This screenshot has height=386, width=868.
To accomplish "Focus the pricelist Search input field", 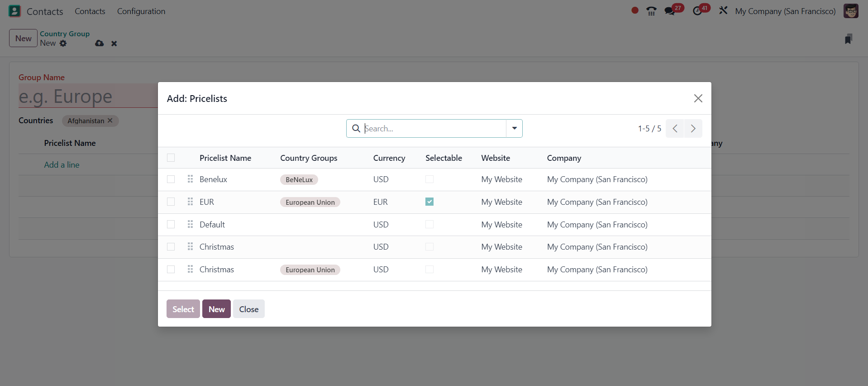I will click(434, 128).
